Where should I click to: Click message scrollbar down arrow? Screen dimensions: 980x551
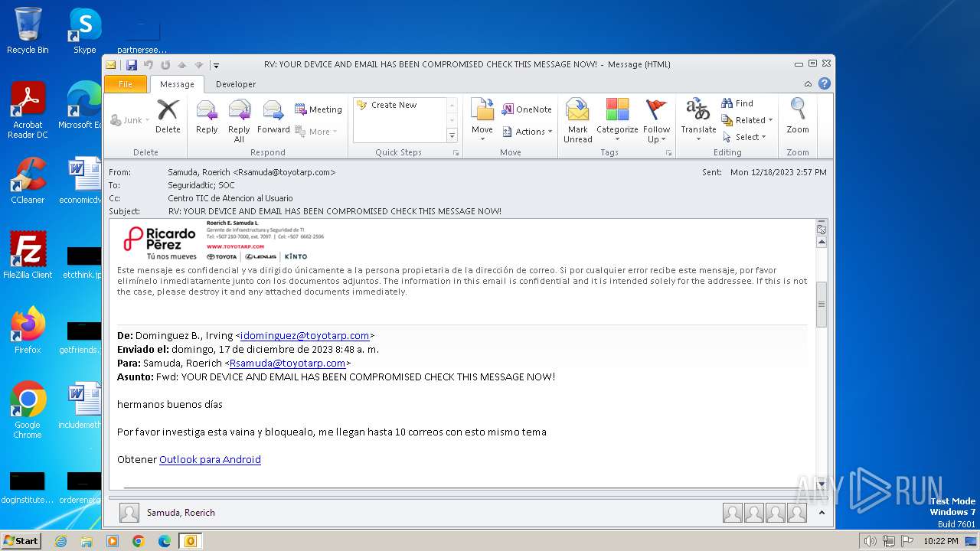click(x=822, y=484)
